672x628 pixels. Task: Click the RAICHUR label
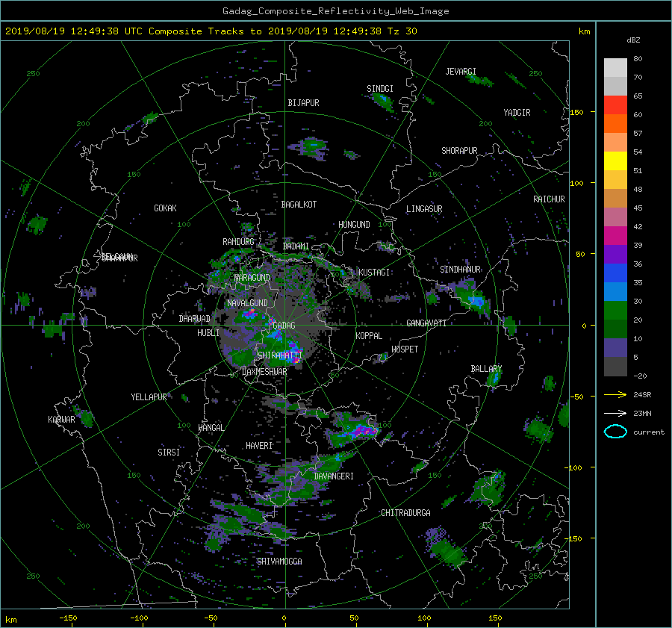click(x=549, y=199)
